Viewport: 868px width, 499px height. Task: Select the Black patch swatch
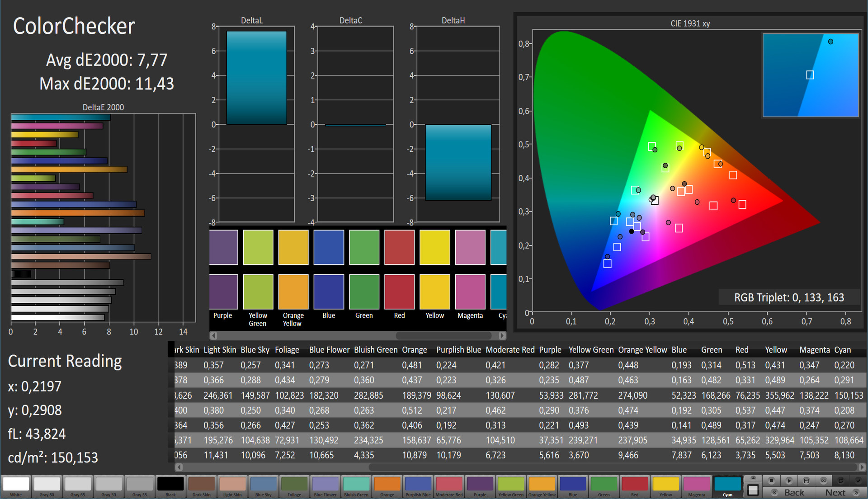[170, 486]
